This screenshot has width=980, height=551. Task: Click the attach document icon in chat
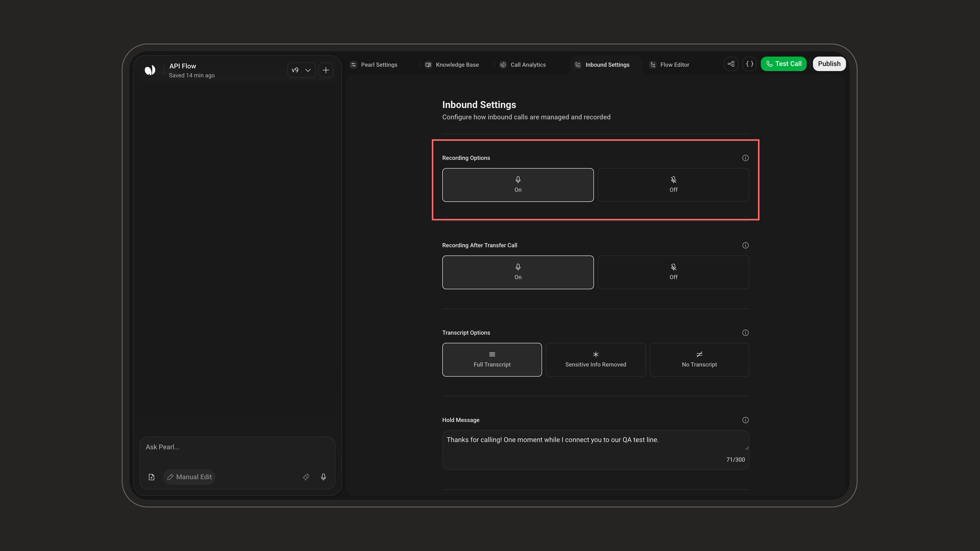(151, 477)
